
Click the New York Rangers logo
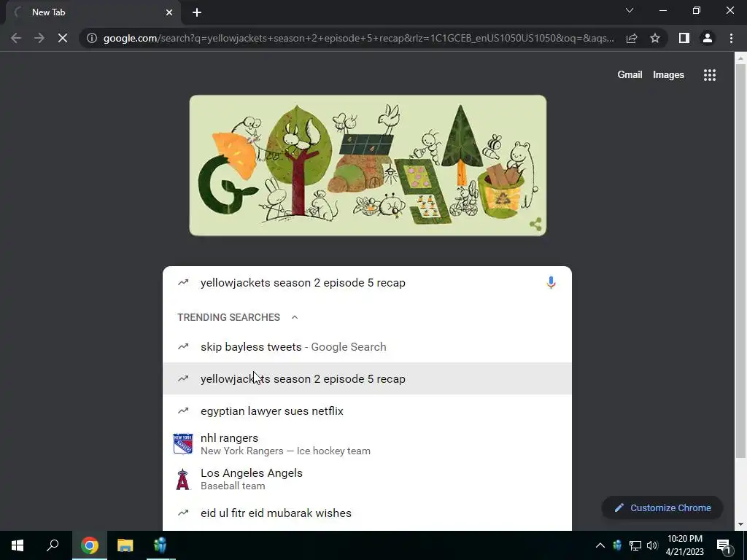click(x=183, y=444)
